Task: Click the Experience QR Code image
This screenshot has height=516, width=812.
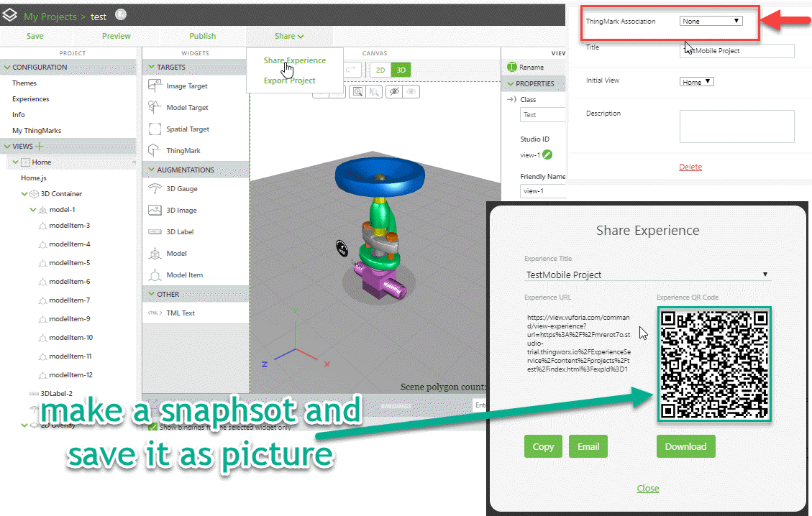Action: (714, 364)
